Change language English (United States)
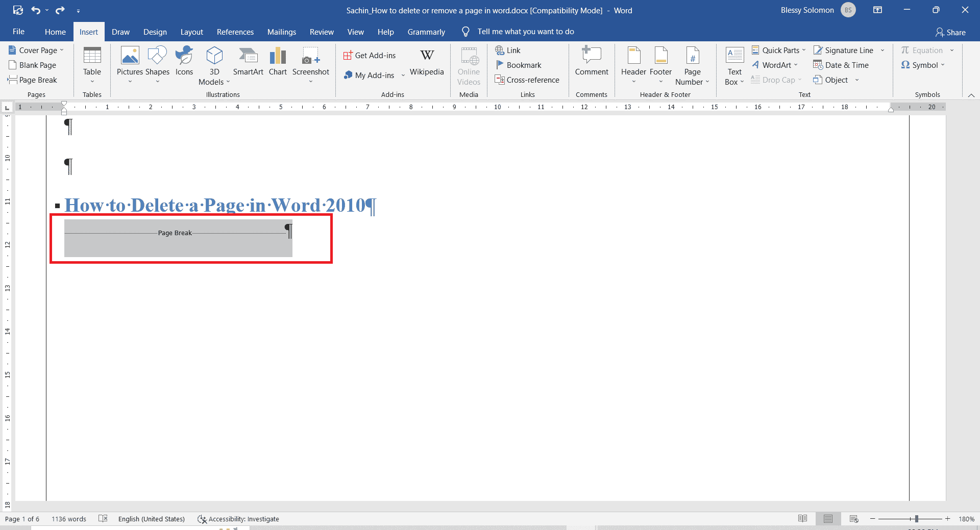 pyautogui.click(x=151, y=519)
